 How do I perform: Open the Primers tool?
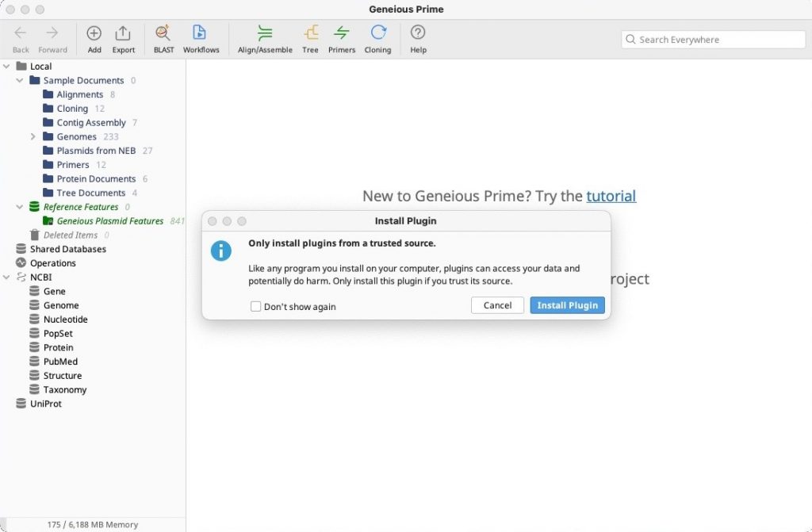pos(342,40)
